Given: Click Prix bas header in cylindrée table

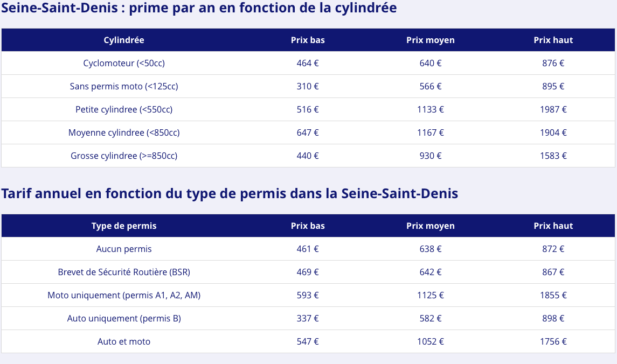Looking at the screenshot, I should click(x=308, y=40).
